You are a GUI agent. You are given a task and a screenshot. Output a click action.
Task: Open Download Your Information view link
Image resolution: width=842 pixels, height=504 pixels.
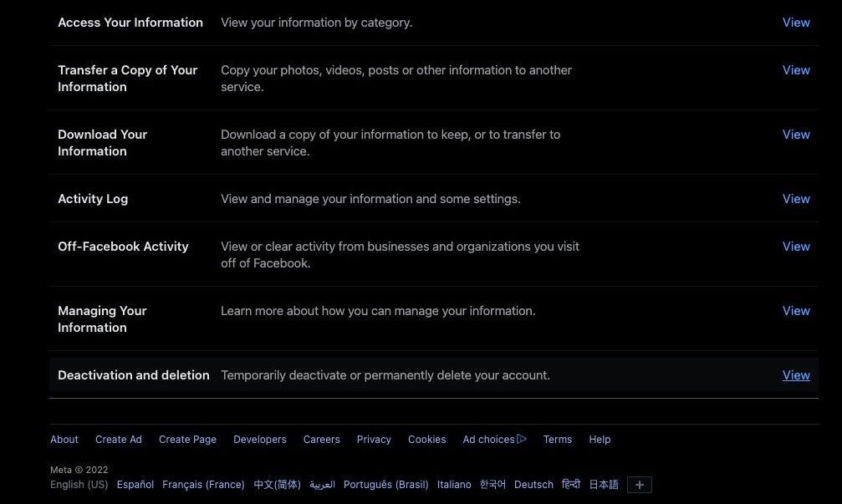click(x=795, y=135)
